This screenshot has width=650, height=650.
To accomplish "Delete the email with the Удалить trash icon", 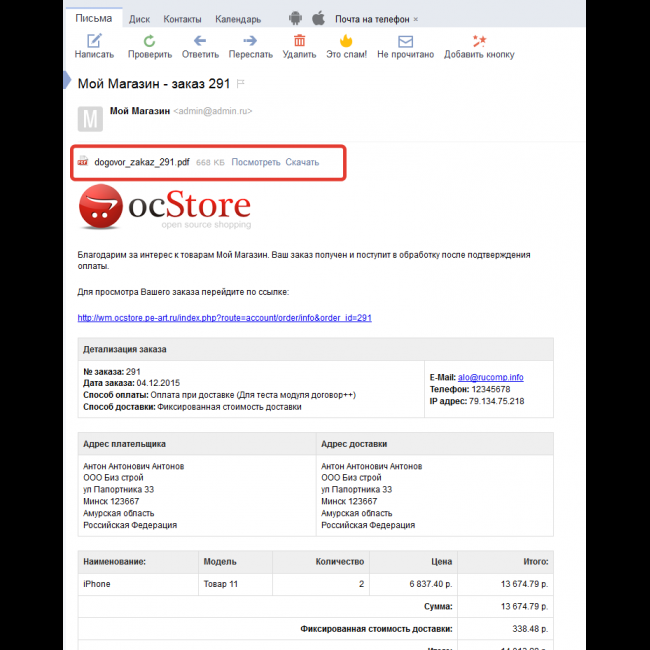I will (299, 41).
